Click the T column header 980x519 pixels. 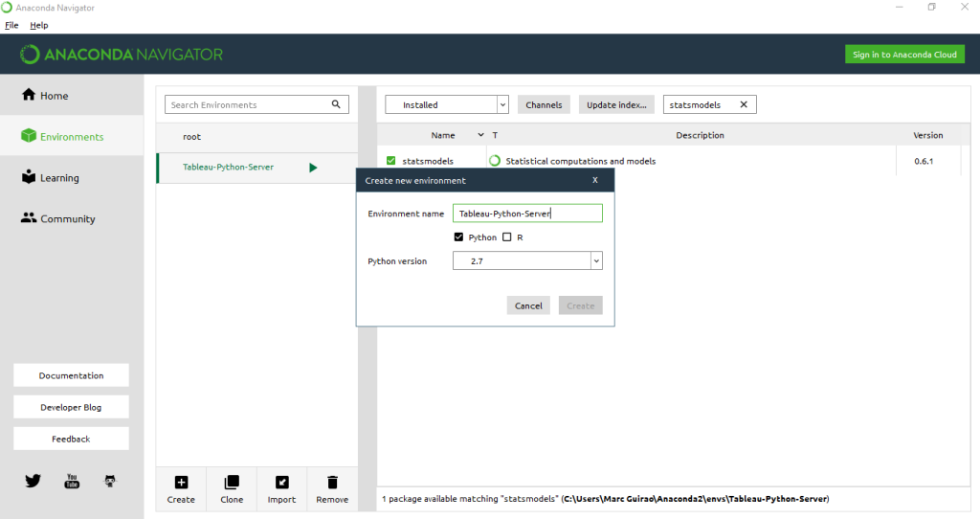tap(495, 135)
